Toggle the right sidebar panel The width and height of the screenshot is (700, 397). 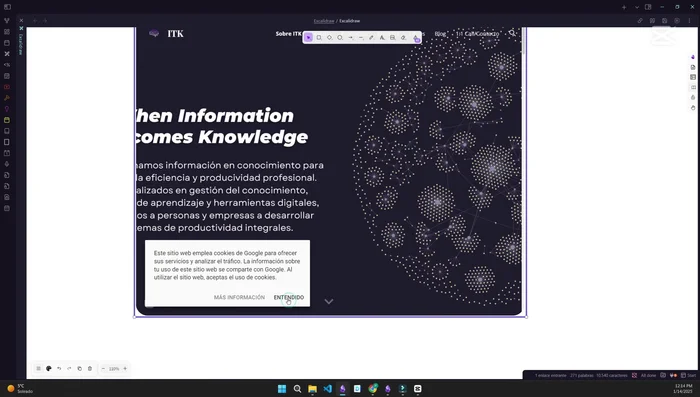tap(648, 7)
